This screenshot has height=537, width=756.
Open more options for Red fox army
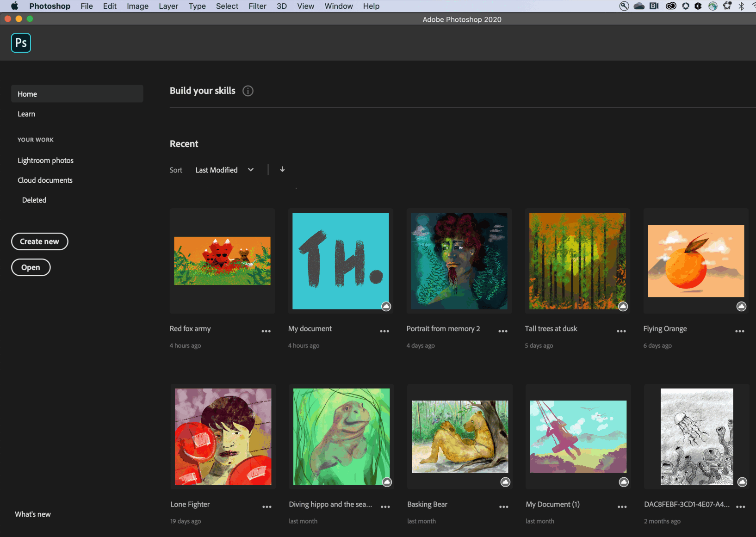pos(266,331)
